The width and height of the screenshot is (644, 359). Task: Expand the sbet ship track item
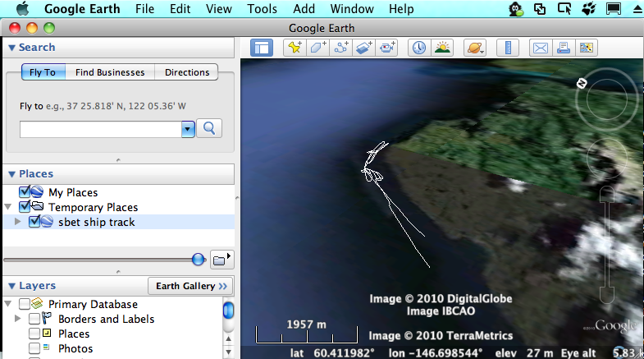click(x=18, y=222)
